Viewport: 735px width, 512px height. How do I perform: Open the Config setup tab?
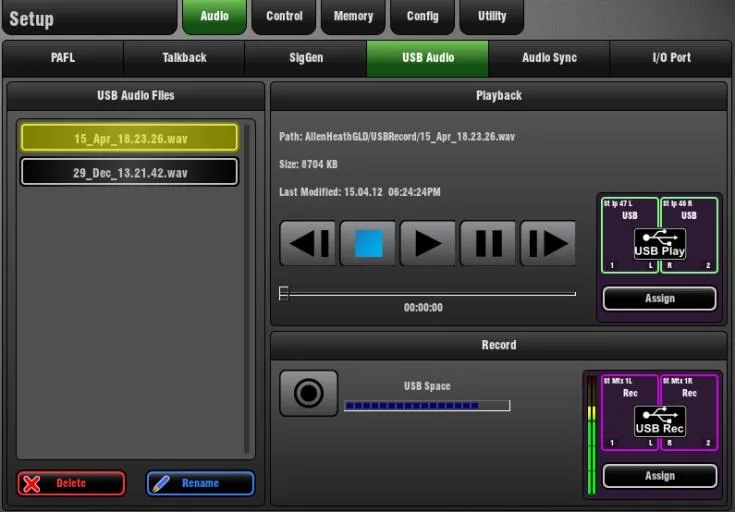(x=422, y=17)
